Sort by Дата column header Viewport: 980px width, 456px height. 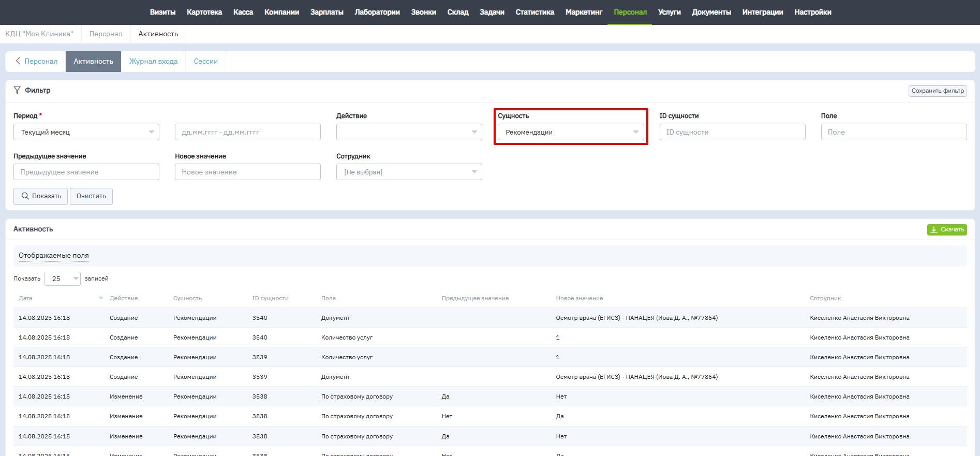25,298
